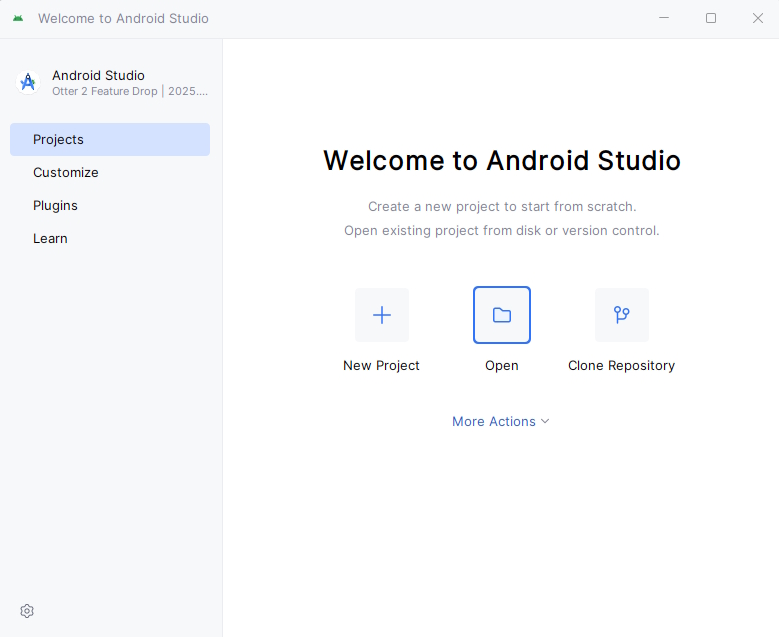The height and width of the screenshot is (637, 779).
Task: Expand the More Actions dropdown
Action: click(494, 422)
